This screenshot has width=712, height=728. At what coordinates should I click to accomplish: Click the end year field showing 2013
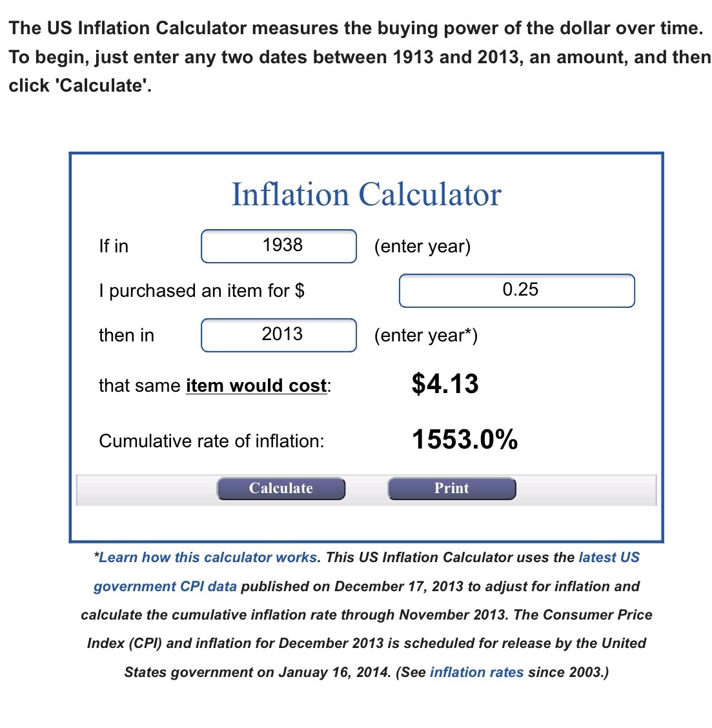click(x=279, y=335)
